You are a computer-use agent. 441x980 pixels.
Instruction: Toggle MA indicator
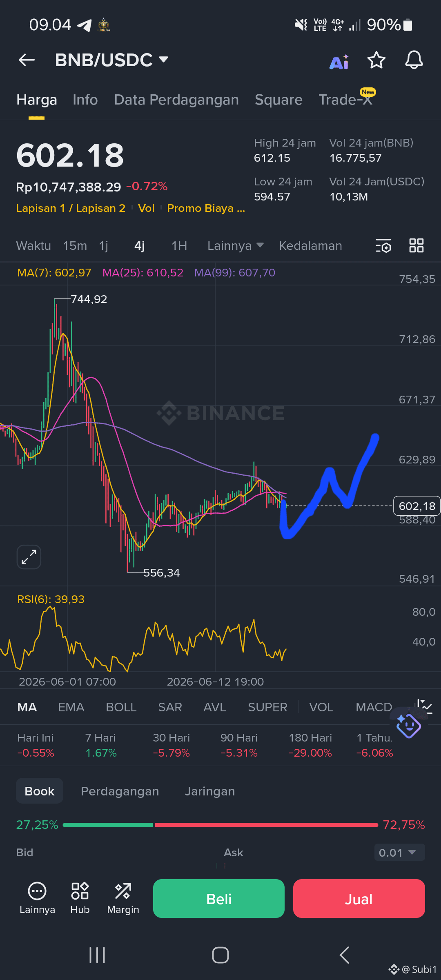27,707
